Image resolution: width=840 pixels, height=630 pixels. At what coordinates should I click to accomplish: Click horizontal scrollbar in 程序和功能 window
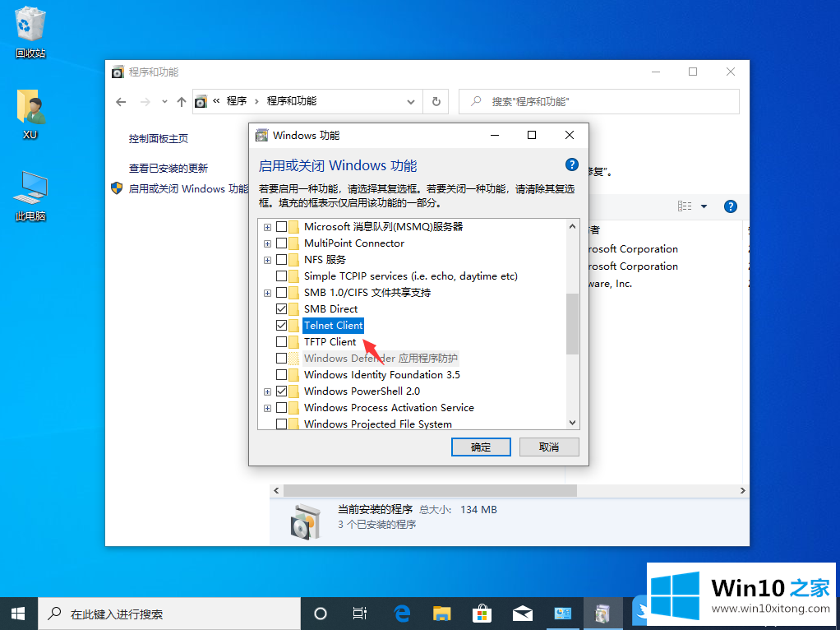click(x=430, y=491)
